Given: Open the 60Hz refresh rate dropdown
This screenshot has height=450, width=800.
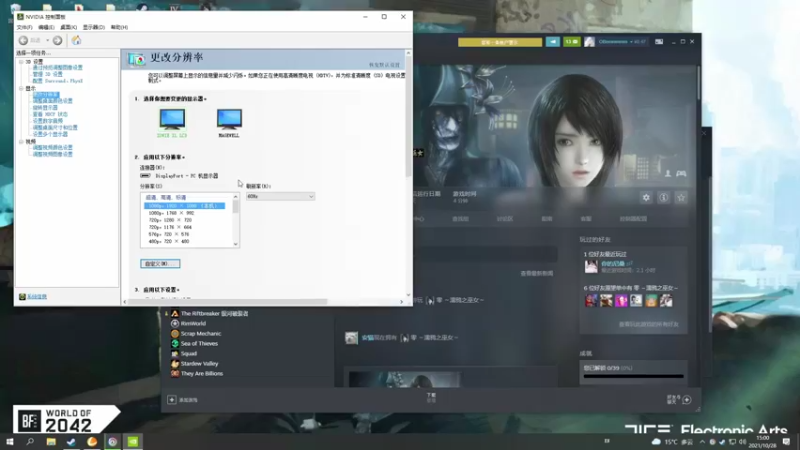Looking at the screenshot, I should [x=280, y=196].
